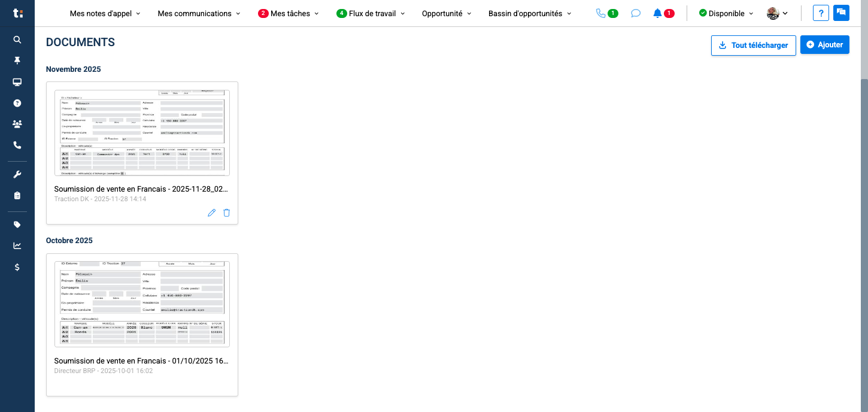This screenshot has width=868, height=412.
Task: Open the notifications bell
Action: (656, 13)
